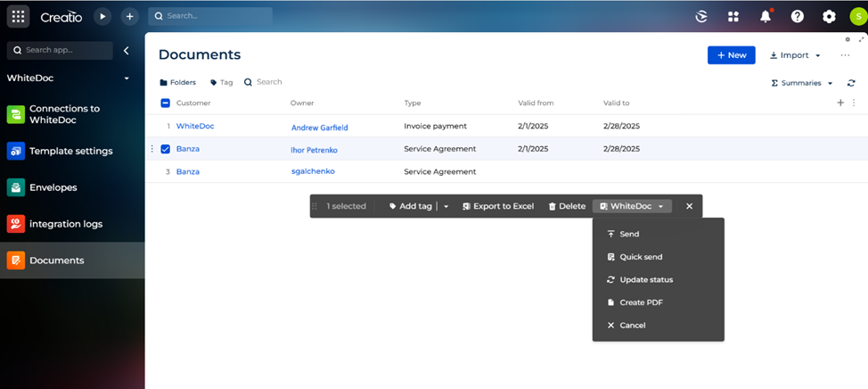This screenshot has height=389, width=868.
Task: Collapse the left sidebar panel
Action: (x=127, y=51)
